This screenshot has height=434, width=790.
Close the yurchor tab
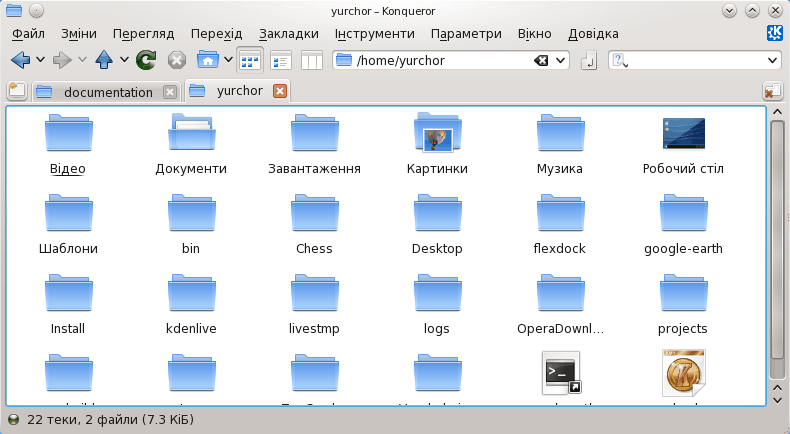coord(280,91)
